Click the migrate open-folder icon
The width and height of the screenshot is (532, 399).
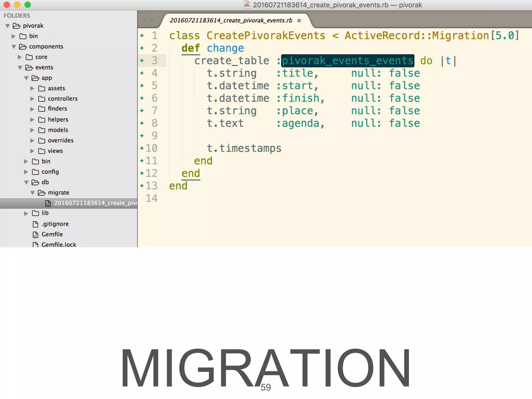click(42, 193)
